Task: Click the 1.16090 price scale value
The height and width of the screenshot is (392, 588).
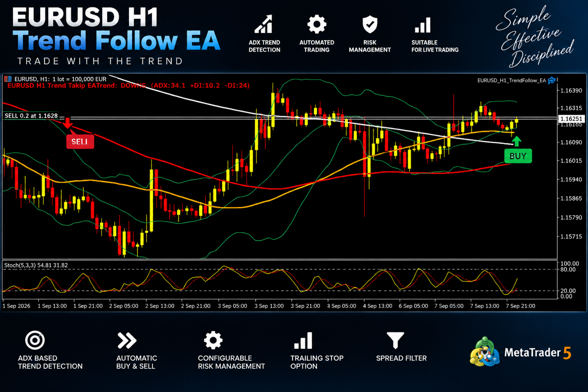Action: pos(571,142)
